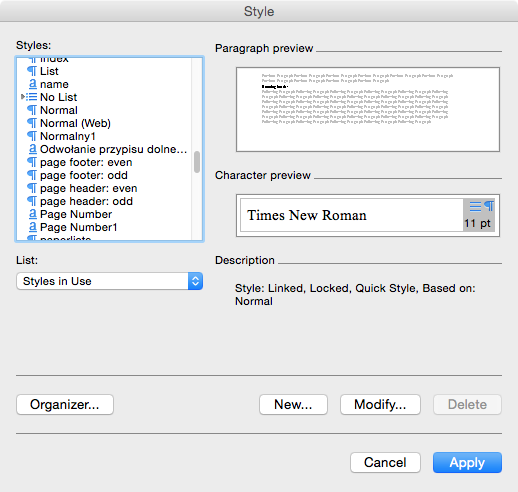Click alignment lines icon in Character preview

click(475, 206)
